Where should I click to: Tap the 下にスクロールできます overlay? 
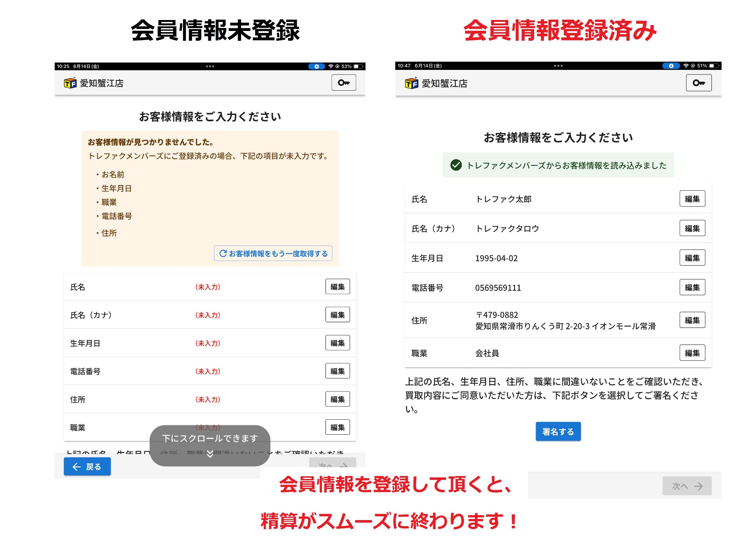point(210,439)
